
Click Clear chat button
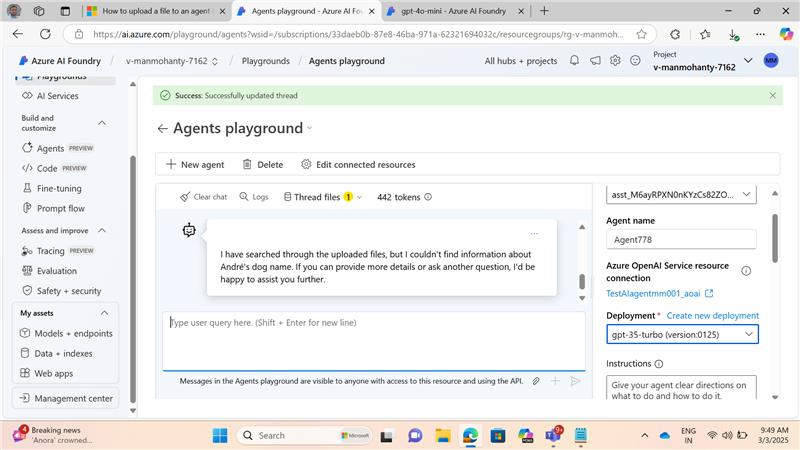coord(204,197)
